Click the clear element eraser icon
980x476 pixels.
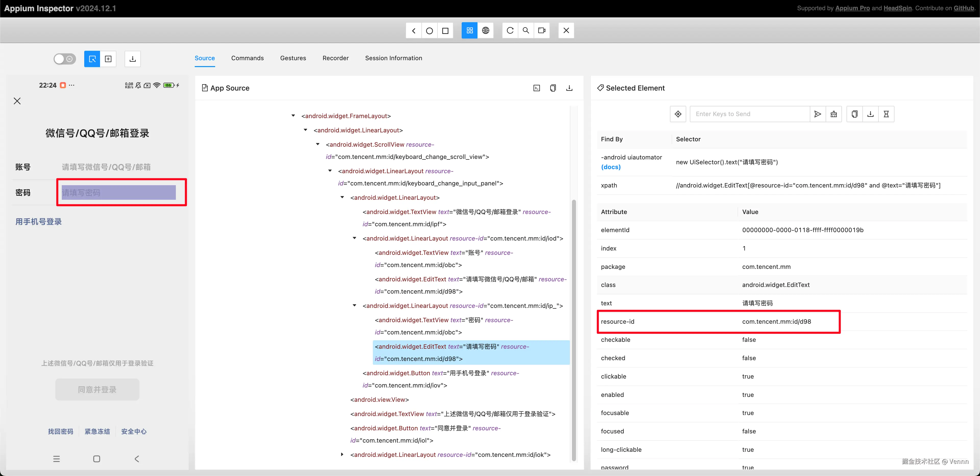834,114
